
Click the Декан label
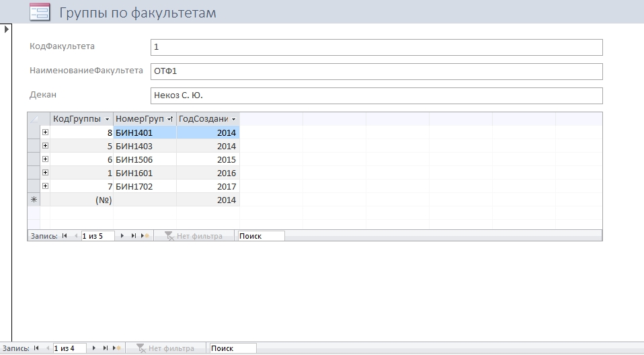coord(43,95)
